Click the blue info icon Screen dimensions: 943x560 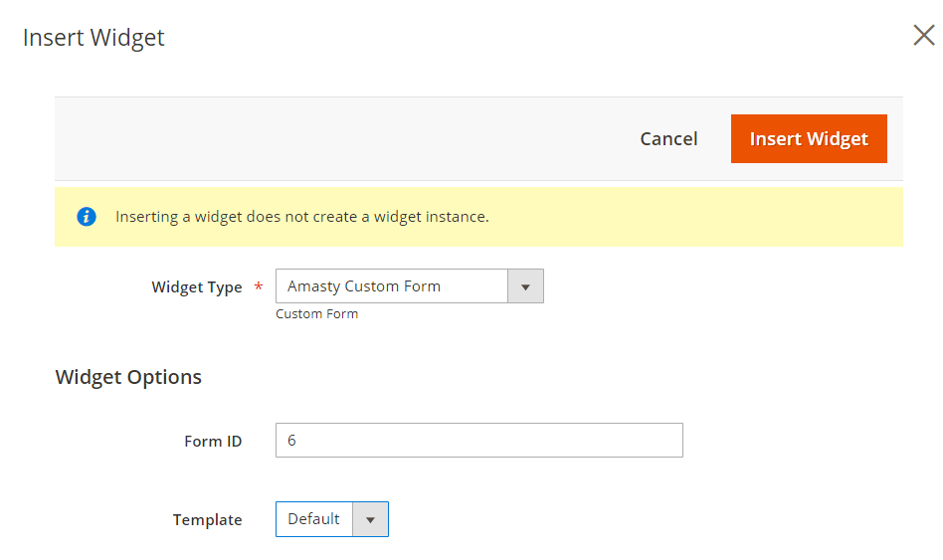point(87,217)
